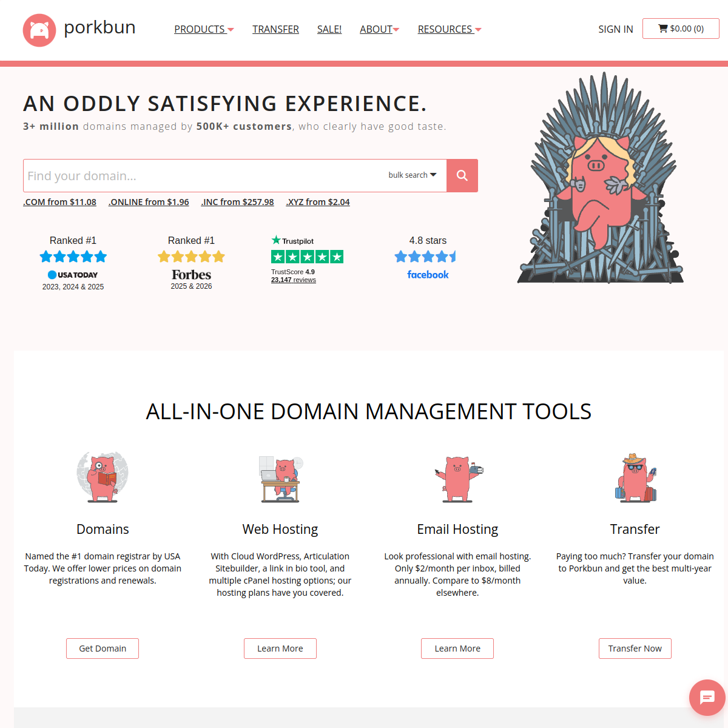Open the bulk search dropdown
The height and width of the screenshot is (728, 728).
click(413, 175)
